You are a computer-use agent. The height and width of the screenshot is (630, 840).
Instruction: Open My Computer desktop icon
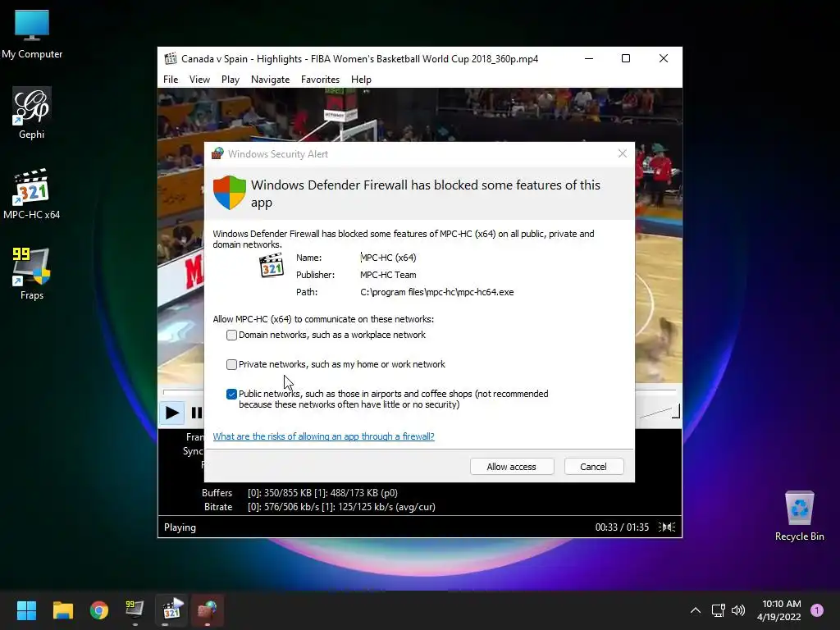[32, 34]
